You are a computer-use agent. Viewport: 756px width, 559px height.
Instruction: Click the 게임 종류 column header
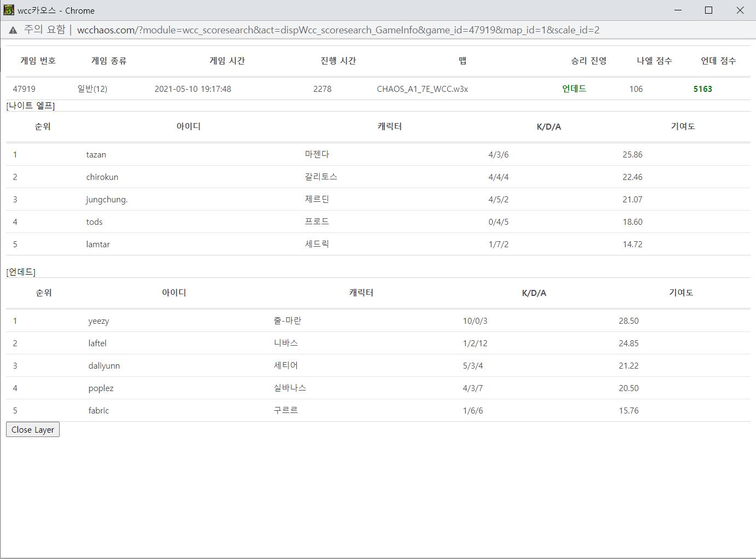109,61
